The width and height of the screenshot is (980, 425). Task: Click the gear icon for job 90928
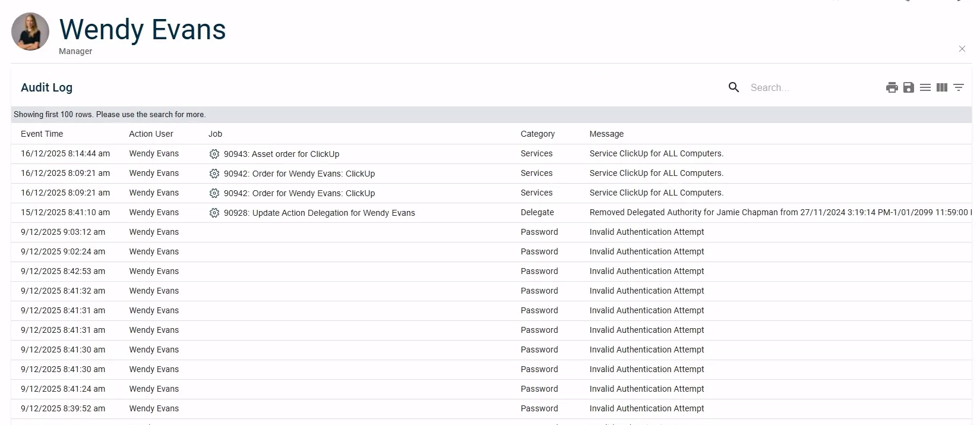[214, 213]
